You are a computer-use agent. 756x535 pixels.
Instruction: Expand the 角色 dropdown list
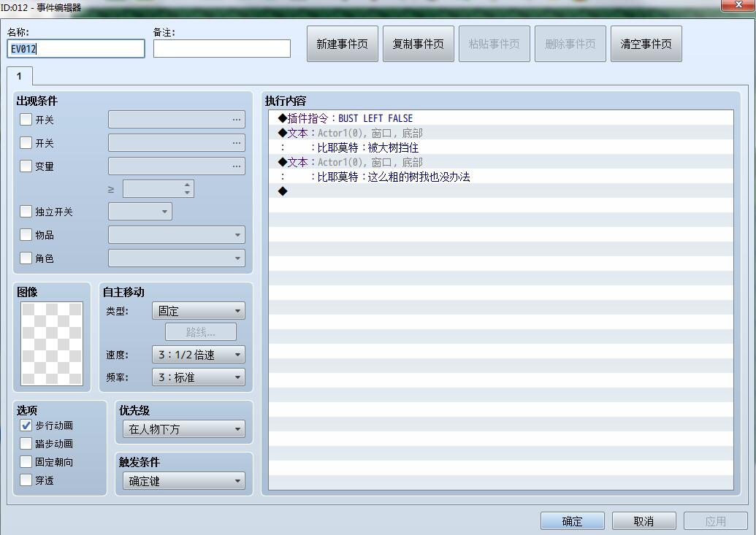pyautogui.click(x=177, y=258)
